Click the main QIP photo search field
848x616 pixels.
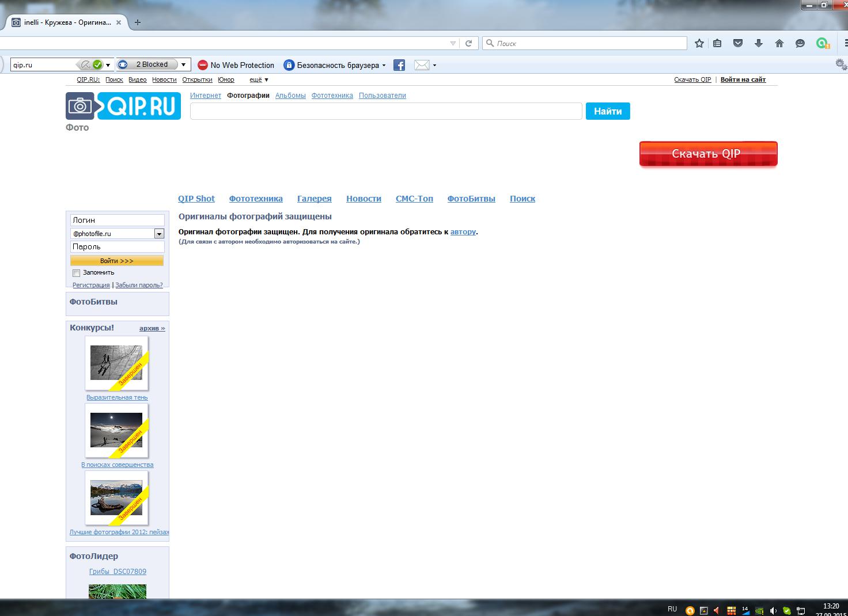(386, 111)
